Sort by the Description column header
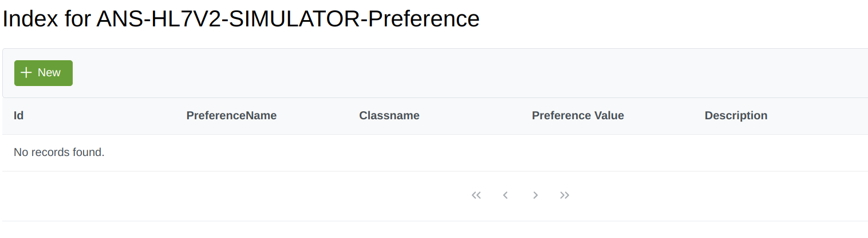This screenshot has height=238, width=868. 736,116
